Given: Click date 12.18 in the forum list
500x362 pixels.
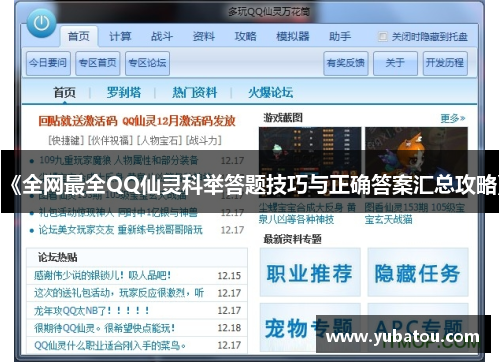Looking at the screenshot, I should pos(229,328).
